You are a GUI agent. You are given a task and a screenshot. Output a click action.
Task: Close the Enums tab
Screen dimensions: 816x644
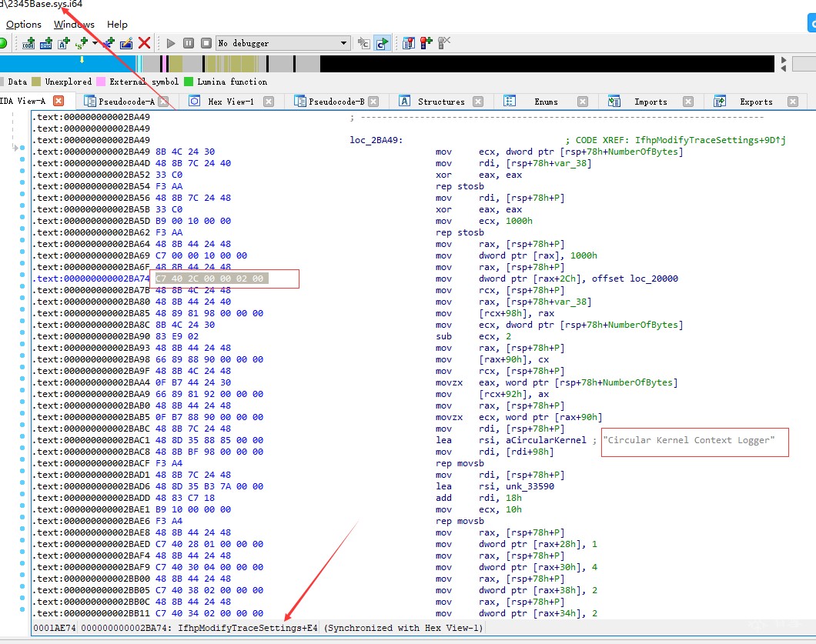(583, 102)
